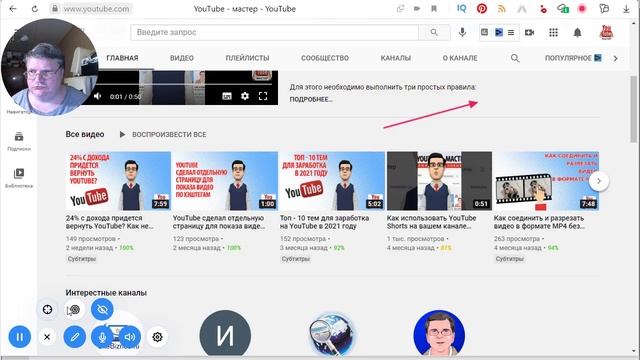The height and width of the screenshot is (360, 640).
Task: Open 'YouTube сделал отдельную страницу' title link
Action: click(x=218, y=222)
